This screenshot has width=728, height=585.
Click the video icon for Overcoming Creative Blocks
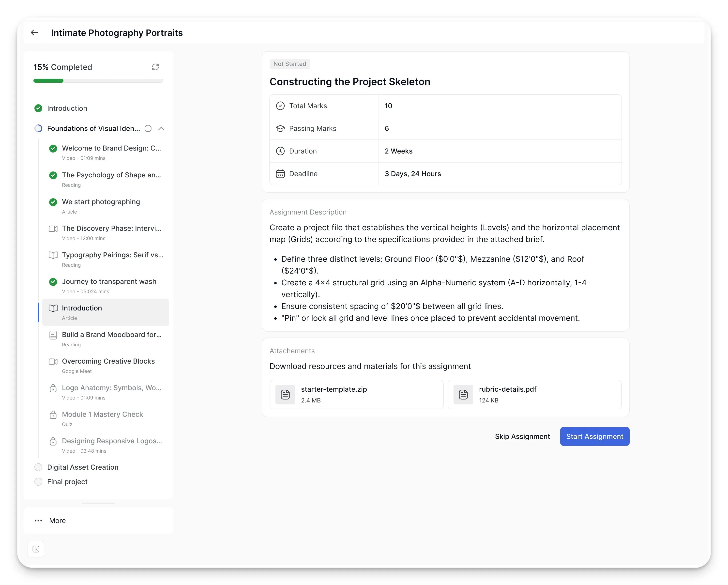(53, 361)
